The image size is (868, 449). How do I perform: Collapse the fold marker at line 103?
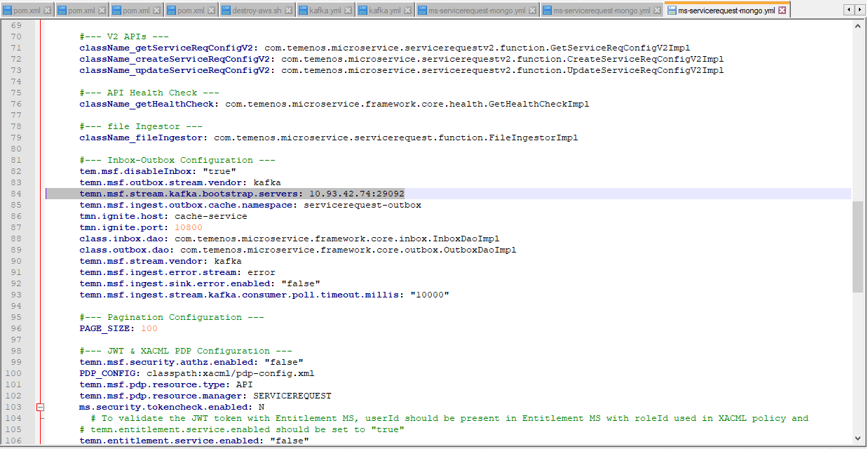[40, 407]
